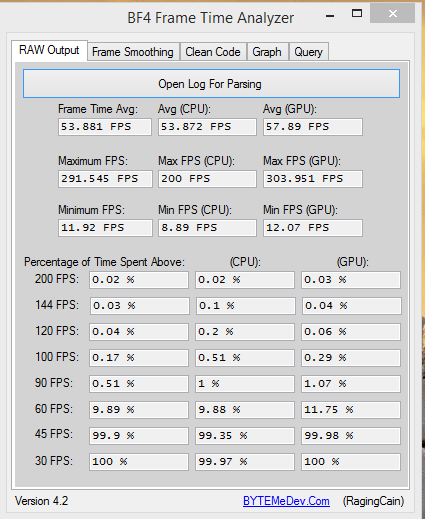The image size is (425, 519).
Task: Minimize the BF4 Frame Time Analyzer window
Action: [330, 15]
